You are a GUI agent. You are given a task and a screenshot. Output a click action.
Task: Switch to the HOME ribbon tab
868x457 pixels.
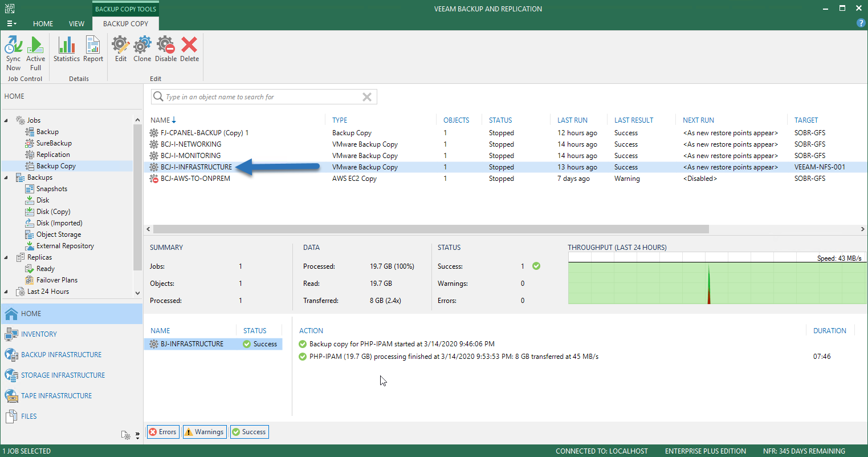pos(43,24)
